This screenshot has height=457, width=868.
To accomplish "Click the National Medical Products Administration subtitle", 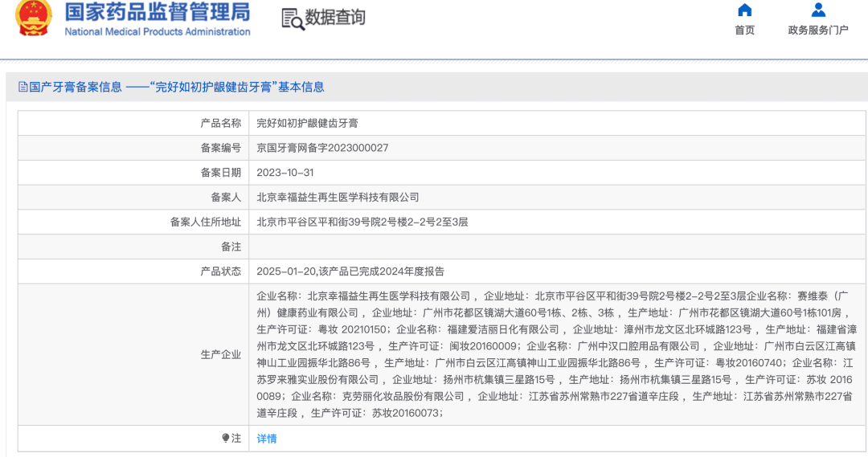I will 158,32.
